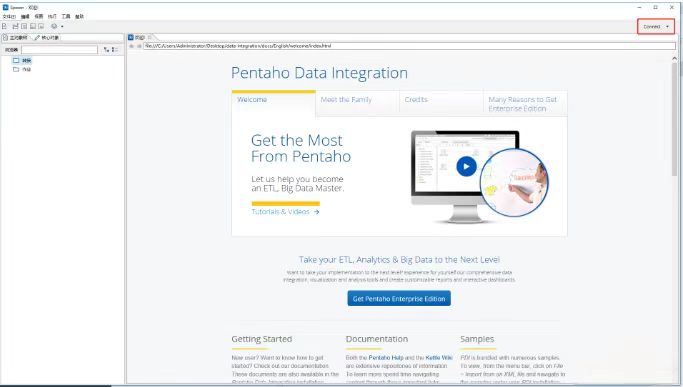This screenshot has height=387, width=683.
Task: Click the circular whiteboard presenter thumbnail
Action: [x=514, y=182]
